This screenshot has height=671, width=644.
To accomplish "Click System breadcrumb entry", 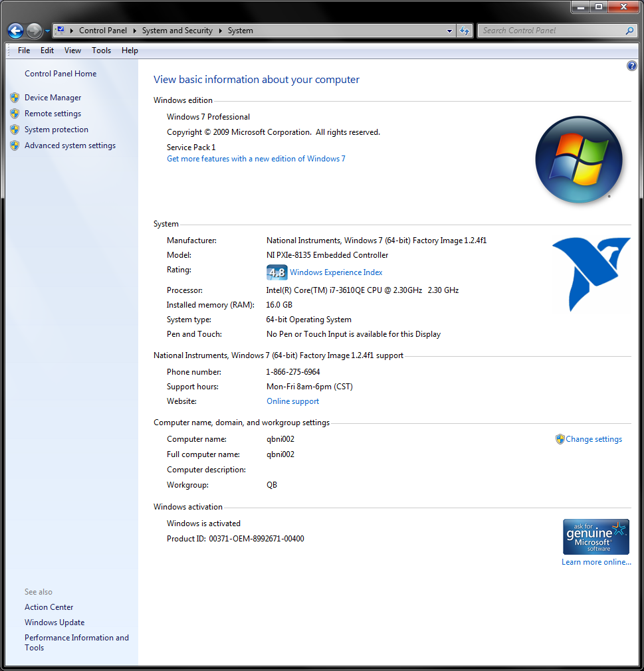I will (240, 31).
